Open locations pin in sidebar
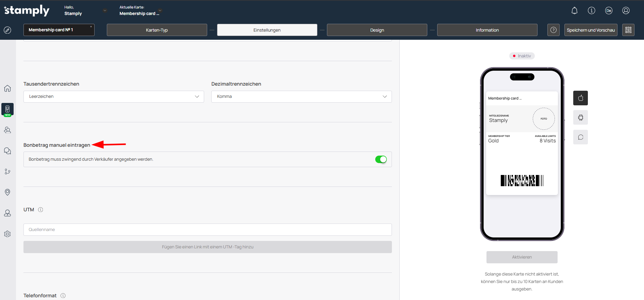 tap(7, 192)
